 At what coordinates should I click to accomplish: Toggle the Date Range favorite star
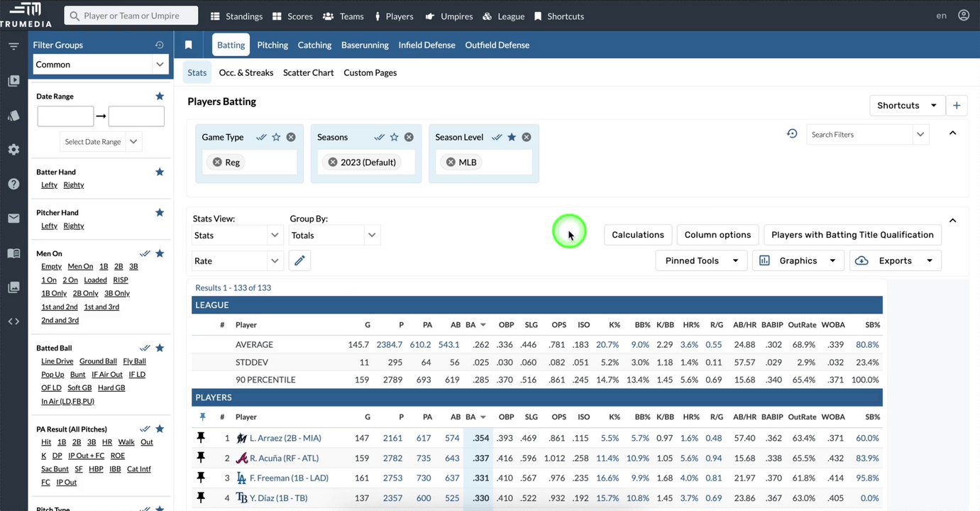[x=160, y=96]
